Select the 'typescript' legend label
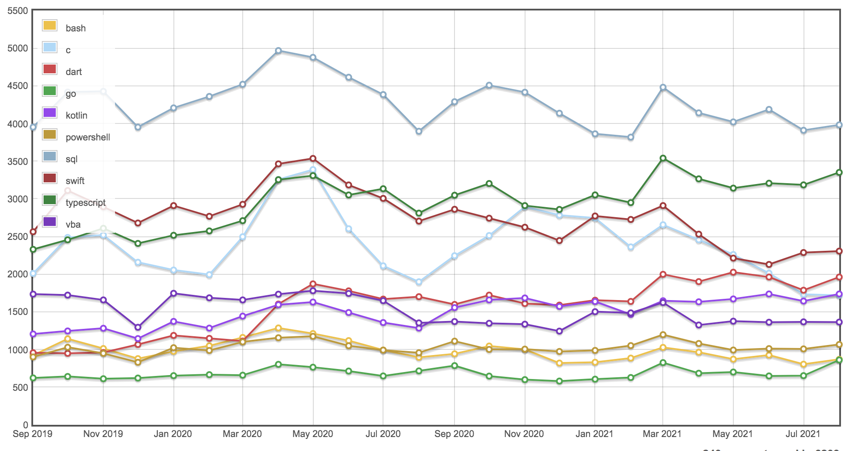 click(86, 203)
